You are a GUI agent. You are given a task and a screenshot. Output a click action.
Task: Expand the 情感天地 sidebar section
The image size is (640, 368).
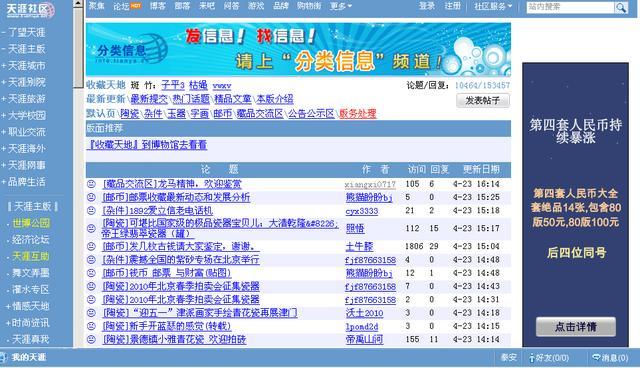coord(27,306)
